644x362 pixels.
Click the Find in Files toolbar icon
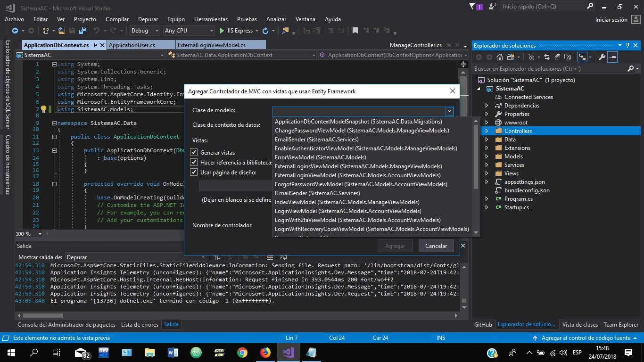click(285, 31)
